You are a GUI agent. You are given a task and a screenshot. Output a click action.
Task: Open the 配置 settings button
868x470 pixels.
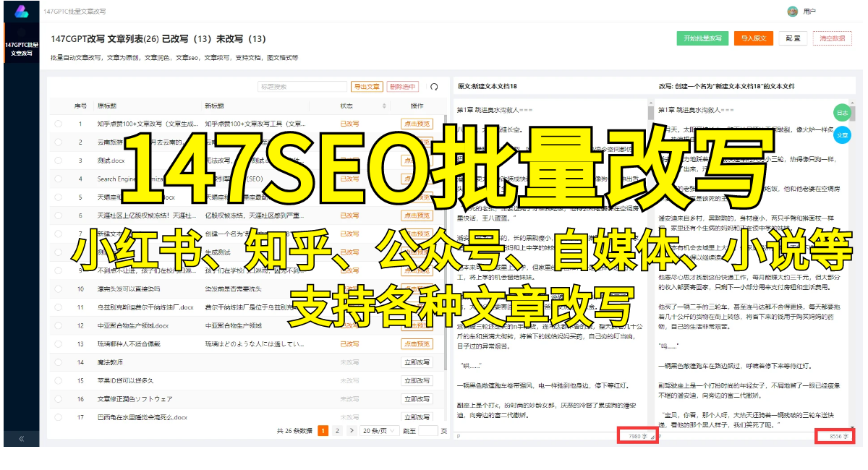[x=792, y=38]
